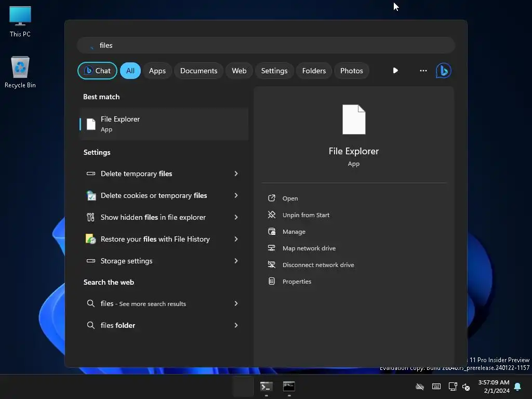
Task: Open the three-dots more options menu
Action: click(x=423, y=71)
